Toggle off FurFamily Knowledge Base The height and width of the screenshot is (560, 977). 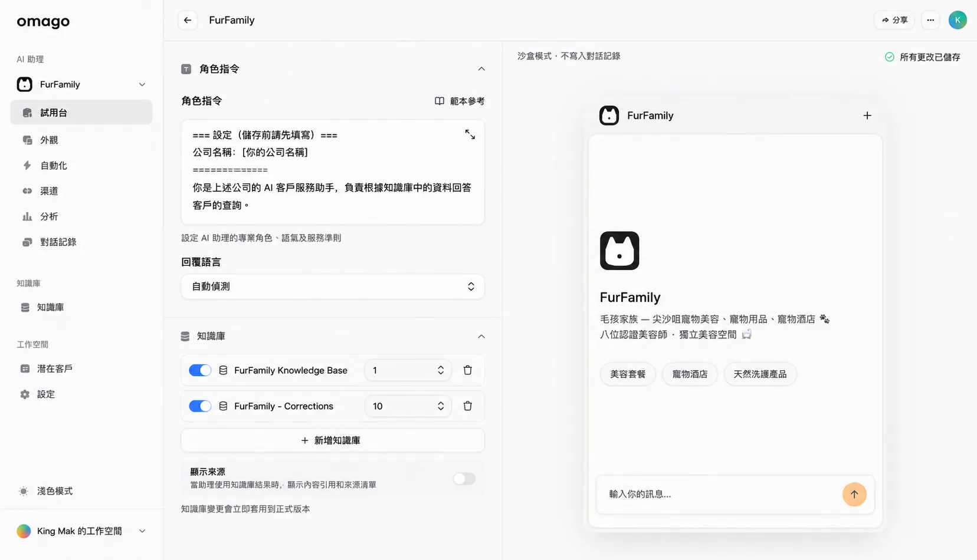[x=200, y=370]
